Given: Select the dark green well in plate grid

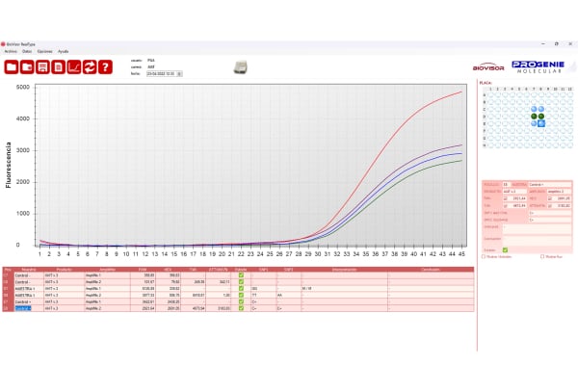Looking at the screenshot, I should click(x=531, y=118).
